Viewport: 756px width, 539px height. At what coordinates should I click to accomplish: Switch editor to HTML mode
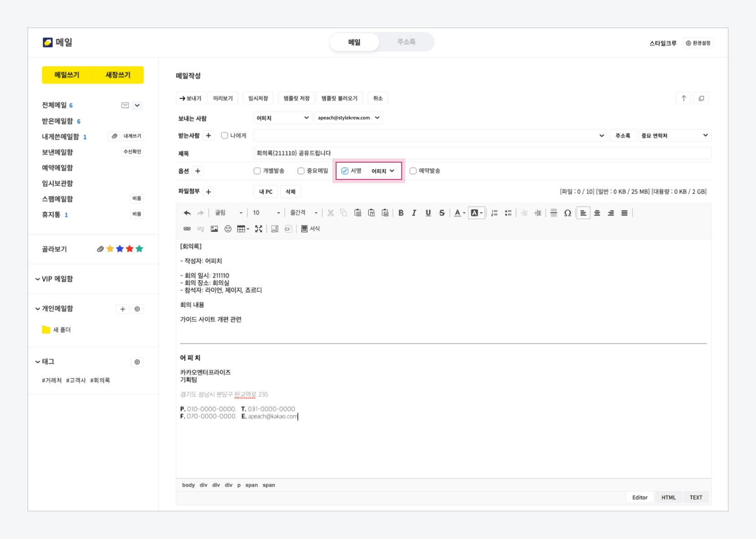(x=668, y=498)
